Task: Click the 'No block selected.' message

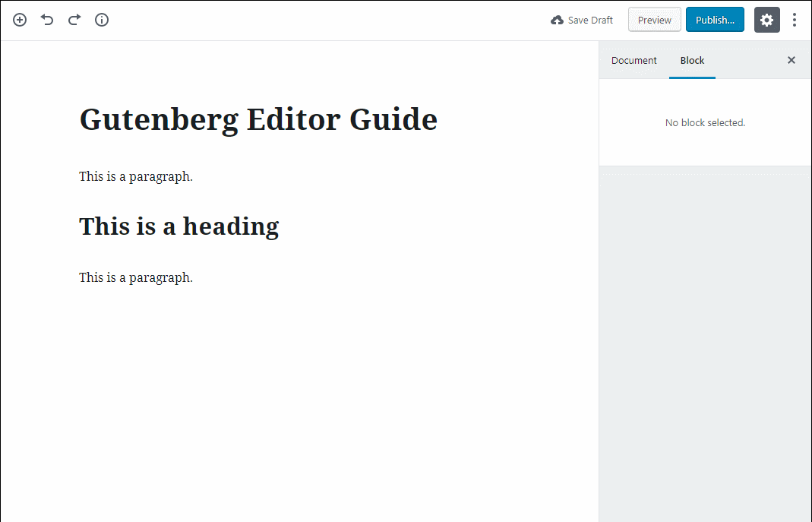Action: [705, 123]
